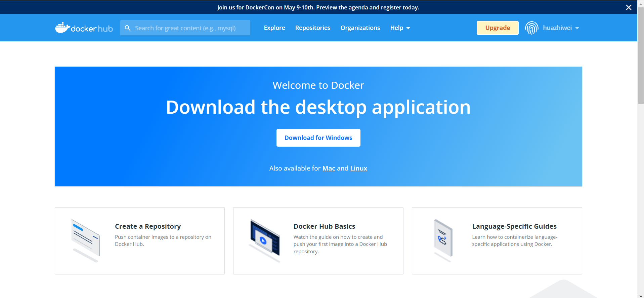Open the Organizations page

pos(360,28)
